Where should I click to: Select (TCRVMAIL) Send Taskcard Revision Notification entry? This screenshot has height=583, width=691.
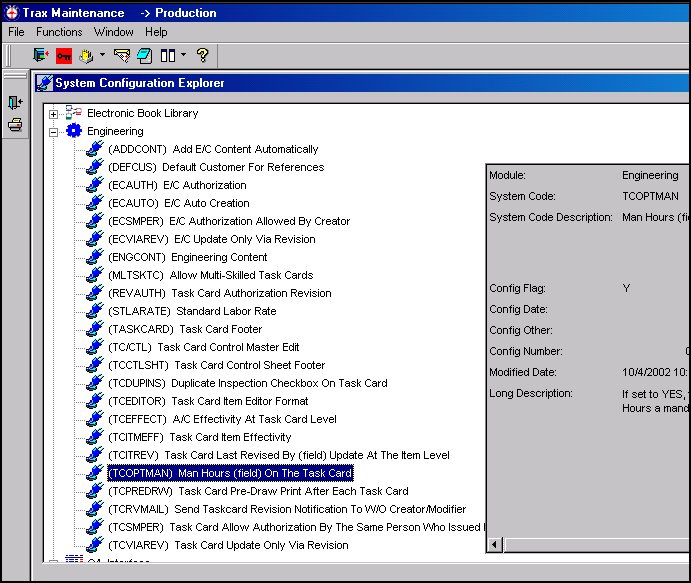click(x=287, y=509)
